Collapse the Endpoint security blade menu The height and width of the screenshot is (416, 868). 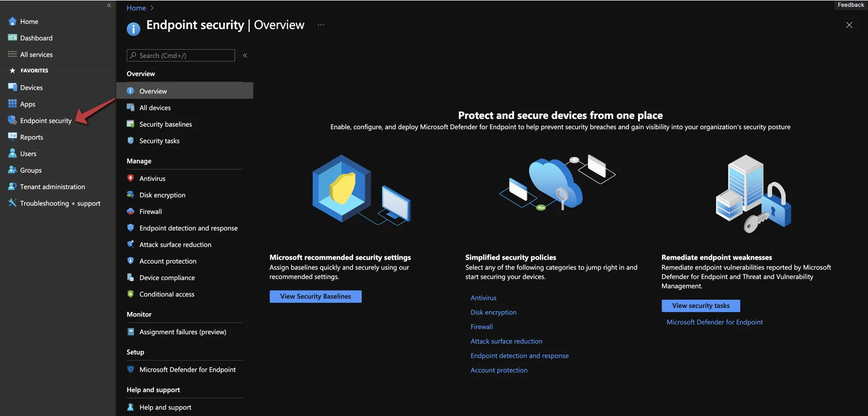click(245, 55)
